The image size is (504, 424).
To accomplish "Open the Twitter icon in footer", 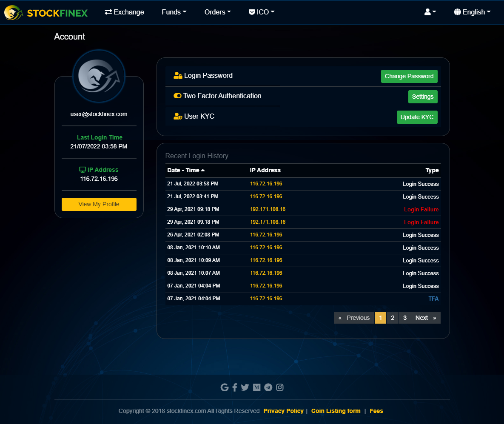I will tap(245, 387).
